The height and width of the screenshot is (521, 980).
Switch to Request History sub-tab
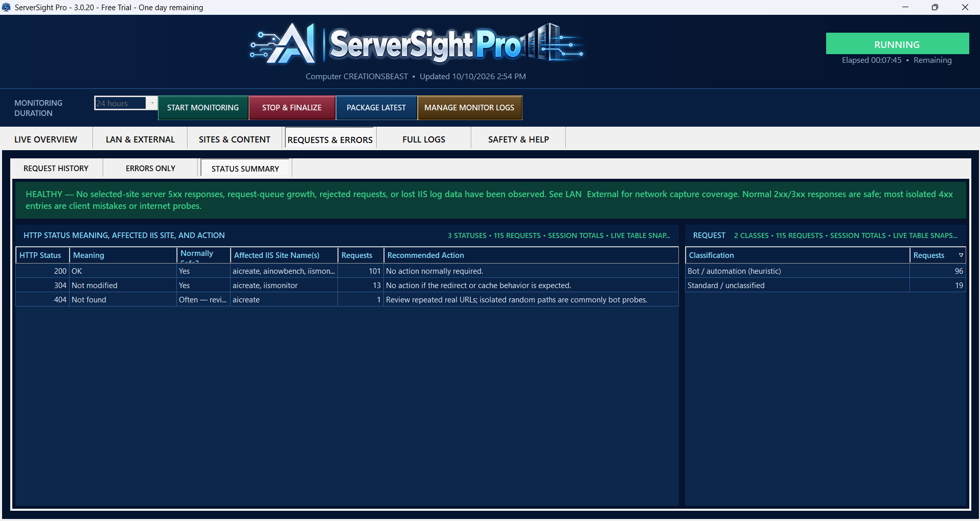click(x=56, y=168)
